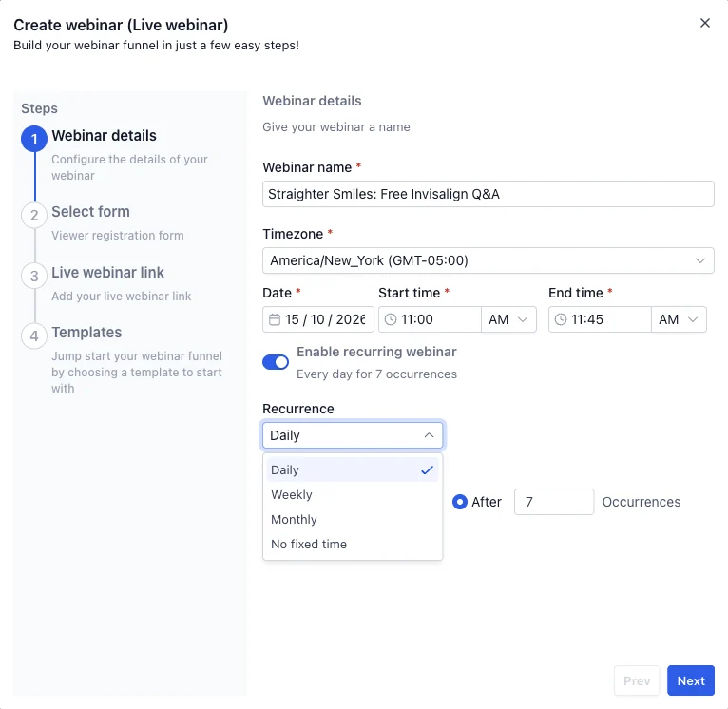Click step 3 circle icon
728x709 pixels.
34,276
